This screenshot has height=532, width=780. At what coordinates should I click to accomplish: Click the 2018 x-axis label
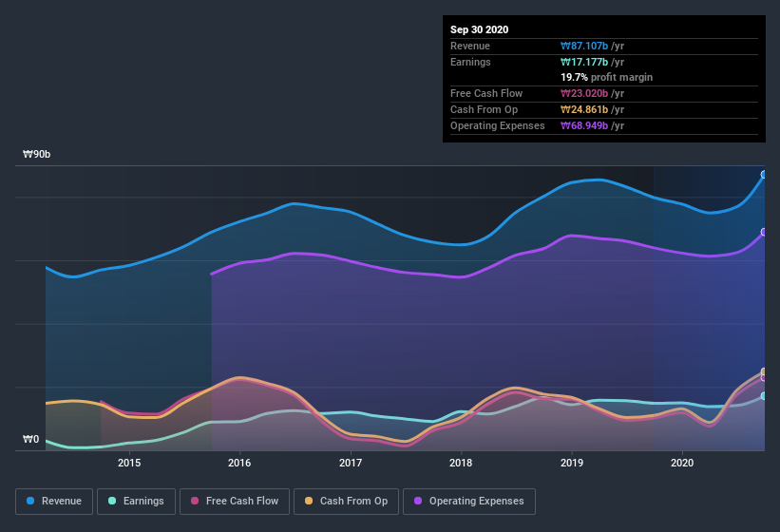pos(461,463)
